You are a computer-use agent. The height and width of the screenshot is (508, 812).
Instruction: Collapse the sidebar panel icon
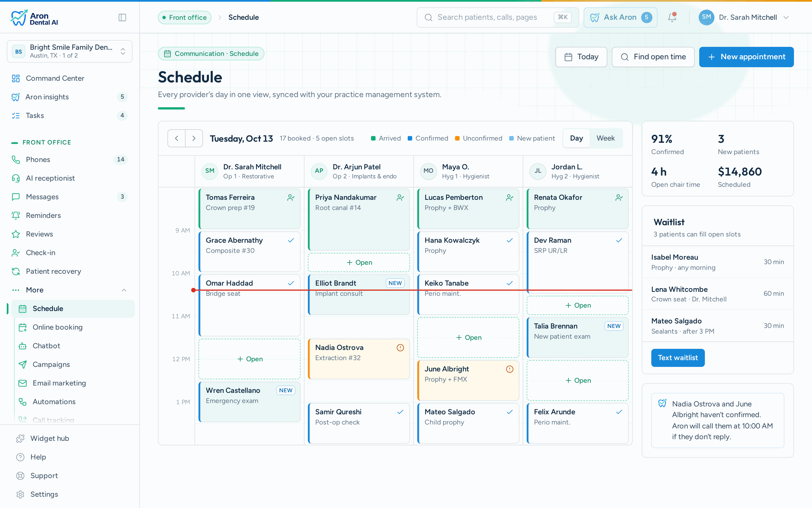pos(122,17)
